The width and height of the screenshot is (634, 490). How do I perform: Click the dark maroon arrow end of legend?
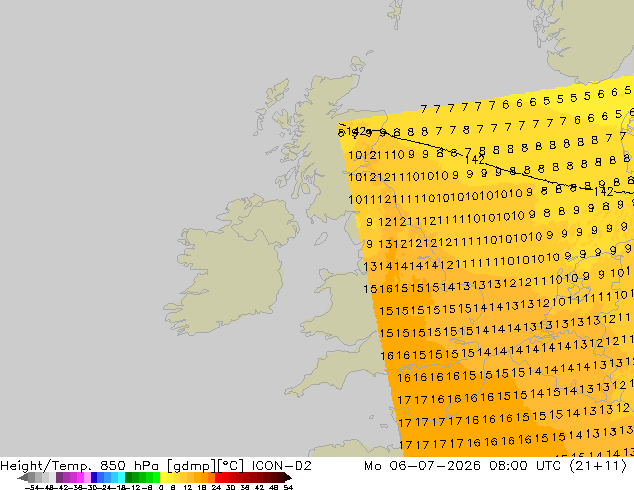click(x=287, y=477)
